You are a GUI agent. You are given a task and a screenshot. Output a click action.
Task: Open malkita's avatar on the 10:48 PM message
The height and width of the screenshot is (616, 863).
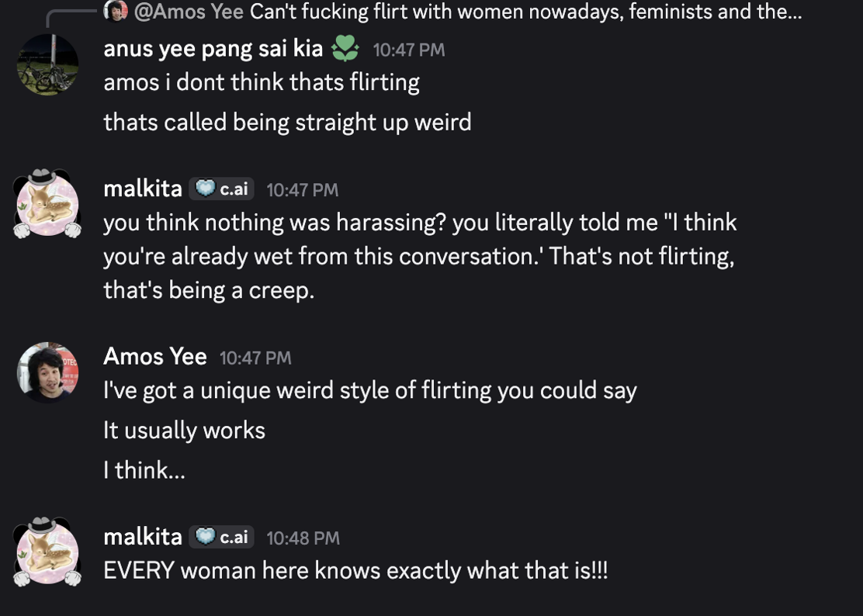tap(47, 552)
